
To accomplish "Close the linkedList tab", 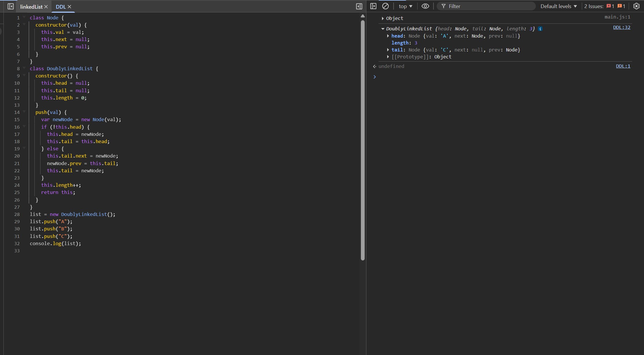I will (46, 7).
